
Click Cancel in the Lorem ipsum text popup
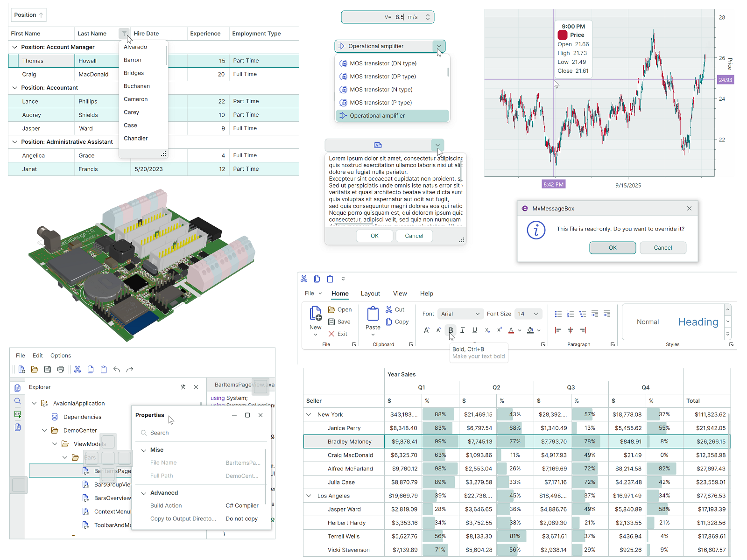414,236
